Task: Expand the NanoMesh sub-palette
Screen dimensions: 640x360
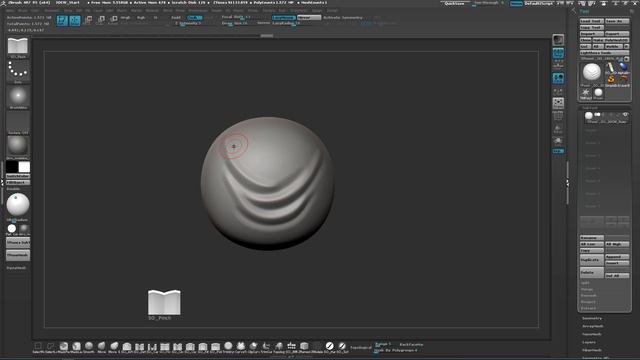Action: pyautogui.click(x=592, y=334)
